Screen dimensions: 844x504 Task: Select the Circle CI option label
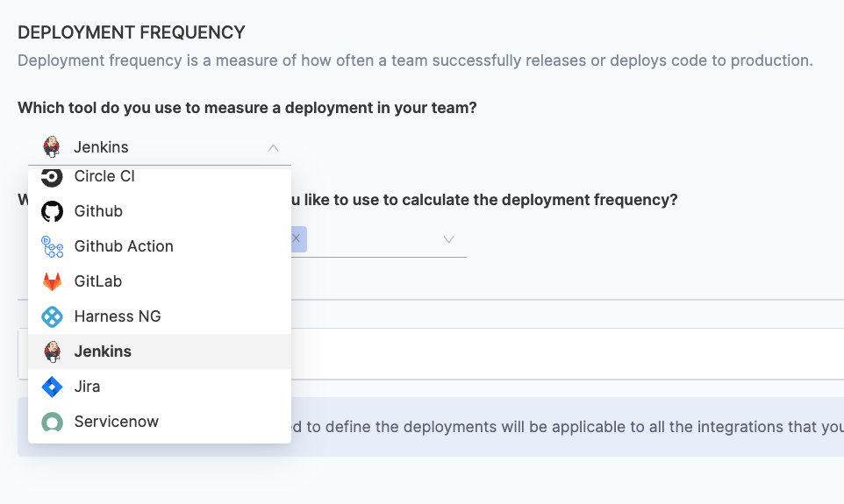[x=104, y=177]
